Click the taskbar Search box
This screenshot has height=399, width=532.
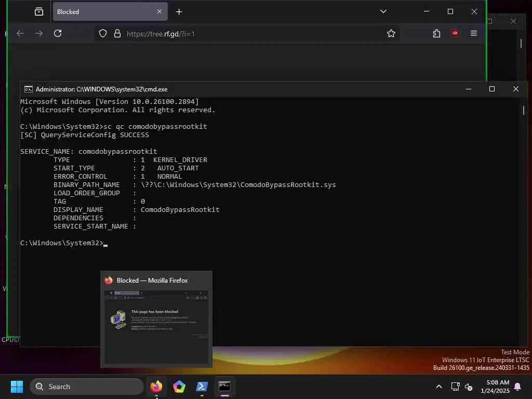(87, 387)
